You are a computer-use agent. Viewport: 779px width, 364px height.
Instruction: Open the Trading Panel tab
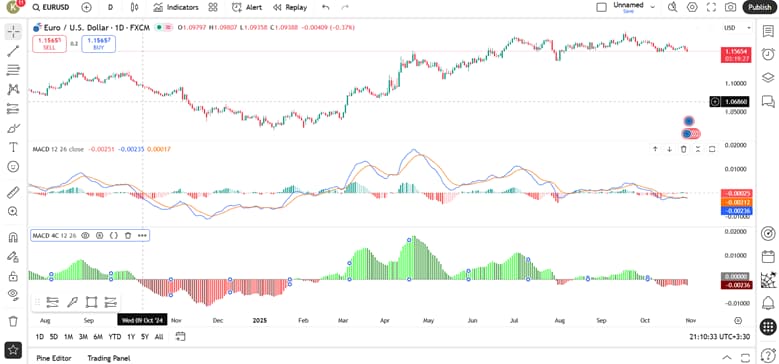[109, 358]
